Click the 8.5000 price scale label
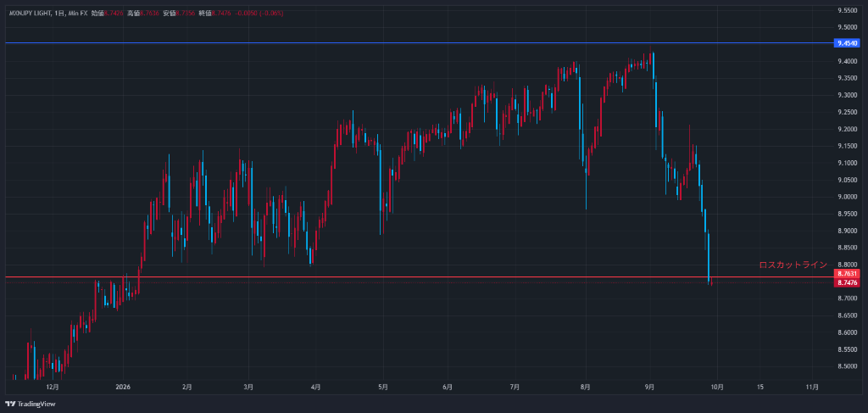Screen dimensions: 868x413 [847, 366]
